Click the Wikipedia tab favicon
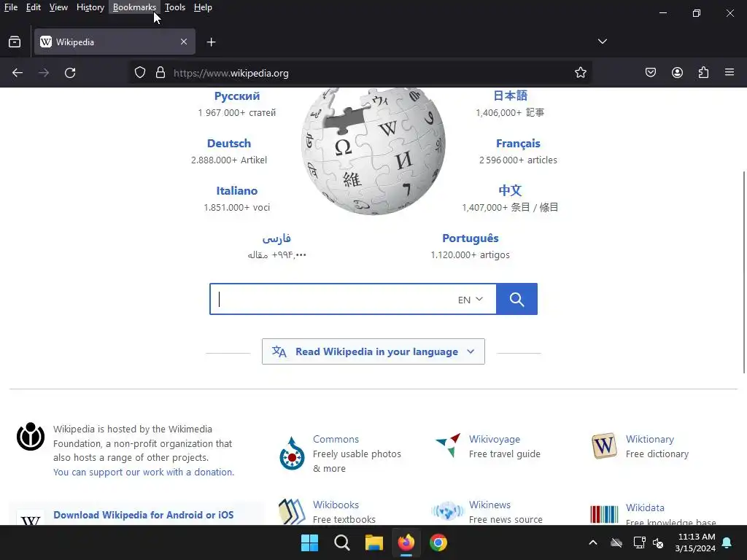Screen dimensions: 747x560 (46, 42)
